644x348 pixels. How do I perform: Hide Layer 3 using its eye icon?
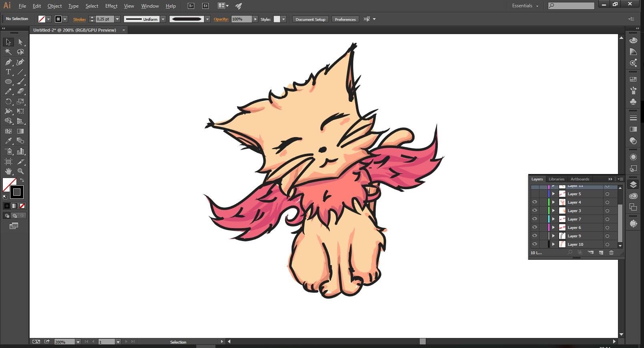[535, 210]
